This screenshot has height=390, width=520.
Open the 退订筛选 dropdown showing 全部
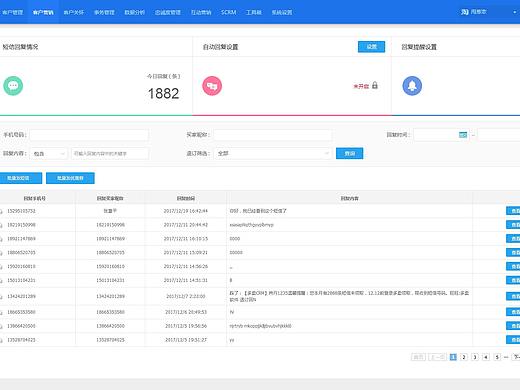(x=273, y=153)
